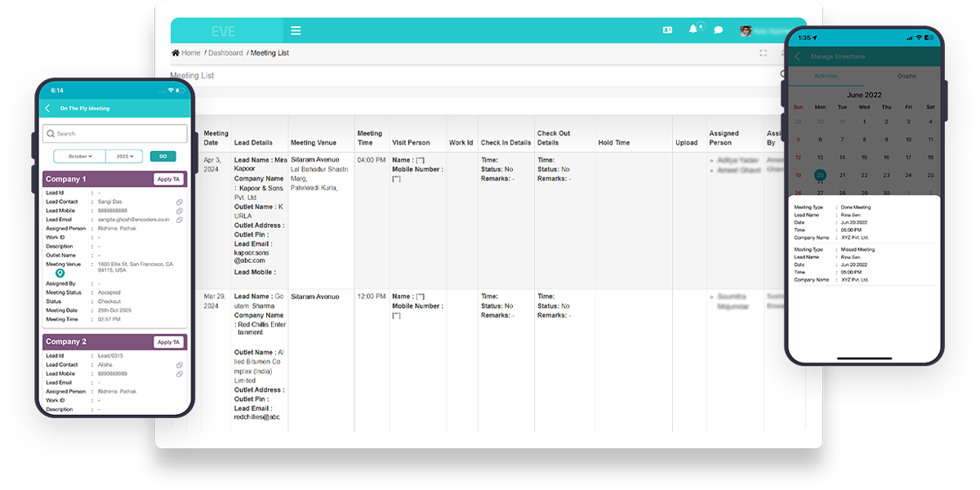Viewport: 980px width, 490px height.
Task: Click the notifications bell icon
Action: click(x=693, y=29)
